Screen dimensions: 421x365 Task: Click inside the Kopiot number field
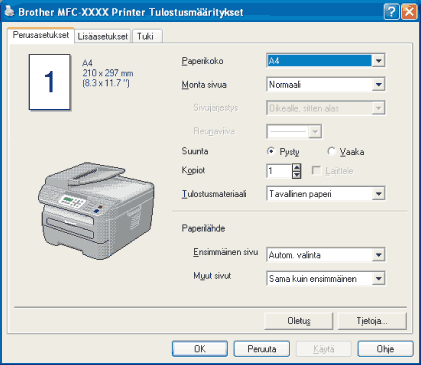279,171
